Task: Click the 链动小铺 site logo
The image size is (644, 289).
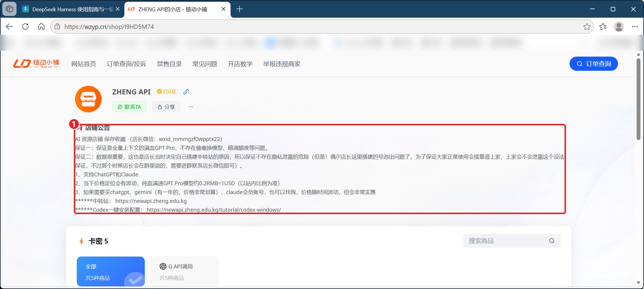Action: tap(36, 64)
